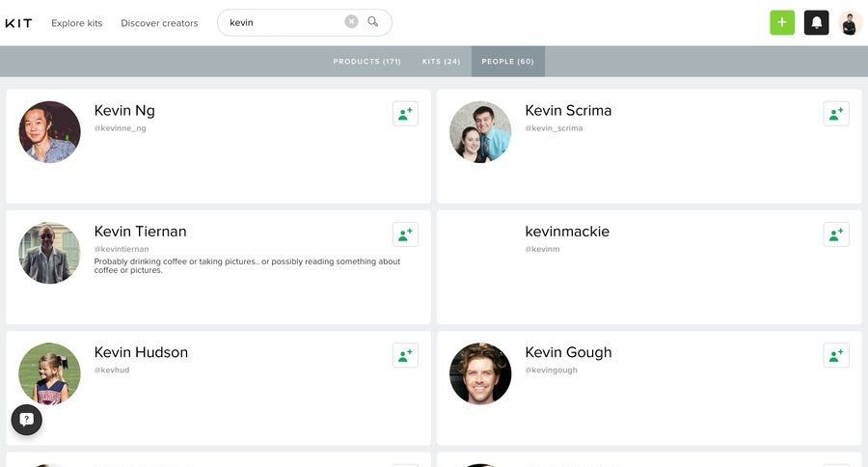Viewport: 868px width, 467px height.
Task: Click inside the search input field
Action: (285, 22)
